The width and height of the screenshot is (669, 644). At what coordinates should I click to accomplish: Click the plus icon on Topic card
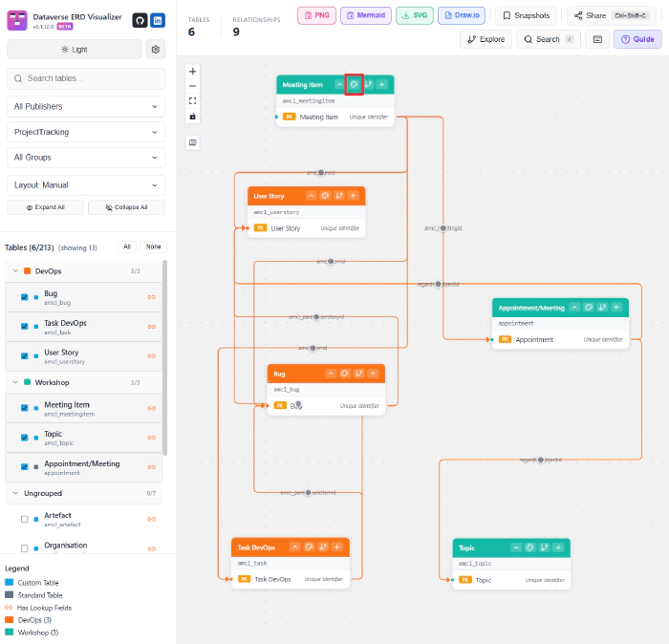(558, 547)
